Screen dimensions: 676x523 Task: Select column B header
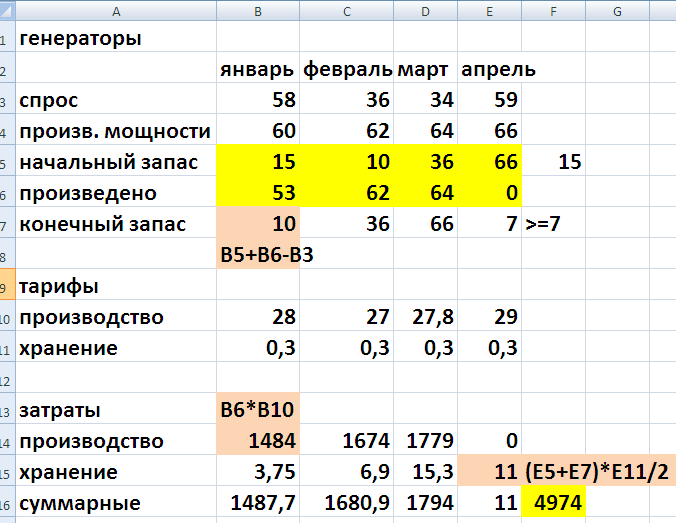[258, 11]
